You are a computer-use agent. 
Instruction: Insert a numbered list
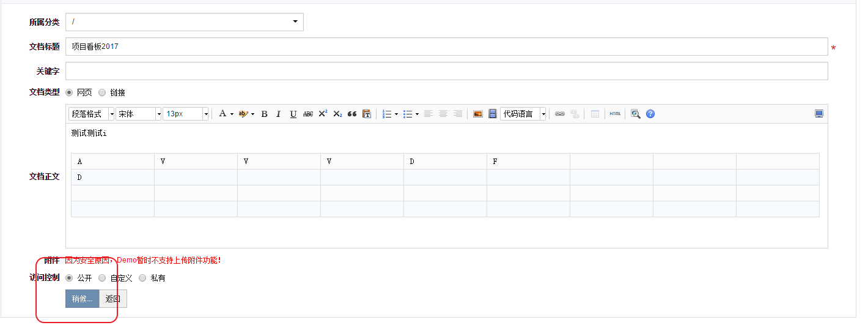tap(387, 114)
